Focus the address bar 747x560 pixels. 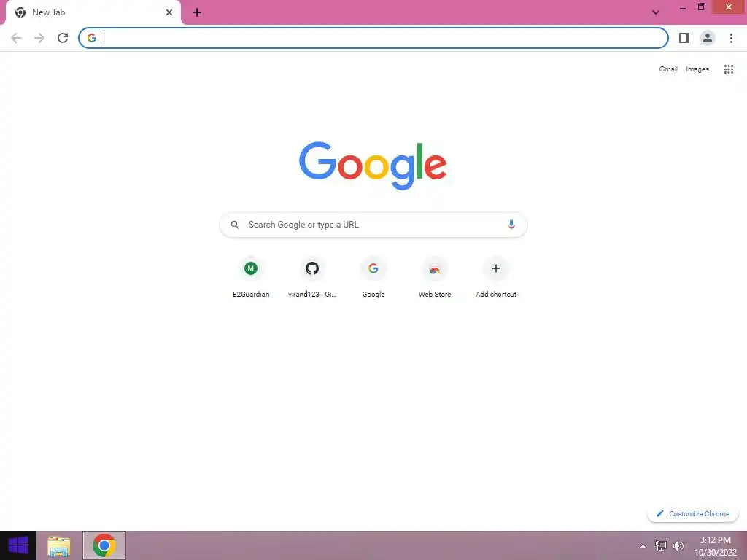tap(373, 38)
